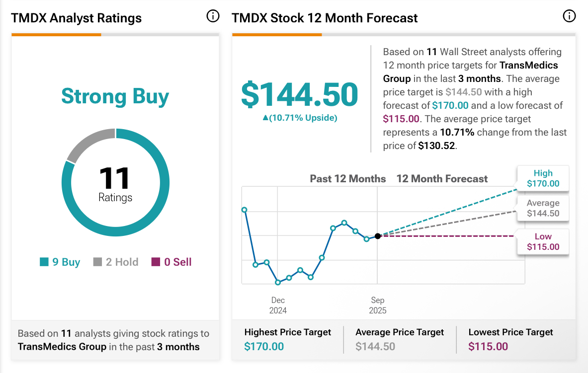Click the High $170.00 forecast label
The width and height of the screenshot is (588, 373).
click(543, 178)
